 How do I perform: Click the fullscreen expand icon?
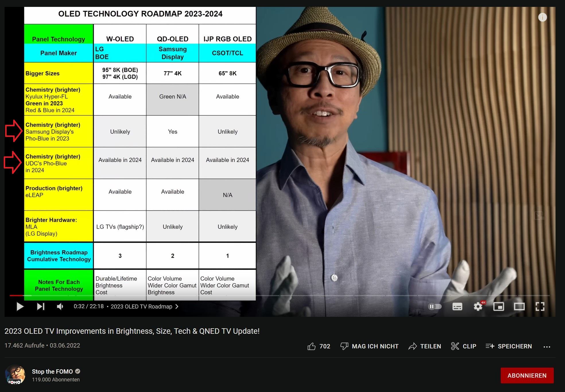tap(541, 306)
